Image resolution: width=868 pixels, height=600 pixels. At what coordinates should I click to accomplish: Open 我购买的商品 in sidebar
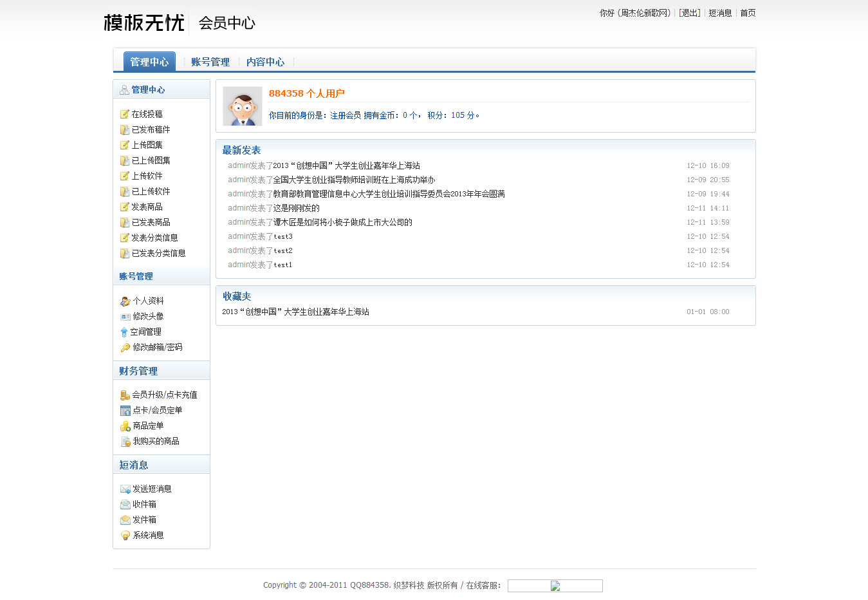(156, 441)
